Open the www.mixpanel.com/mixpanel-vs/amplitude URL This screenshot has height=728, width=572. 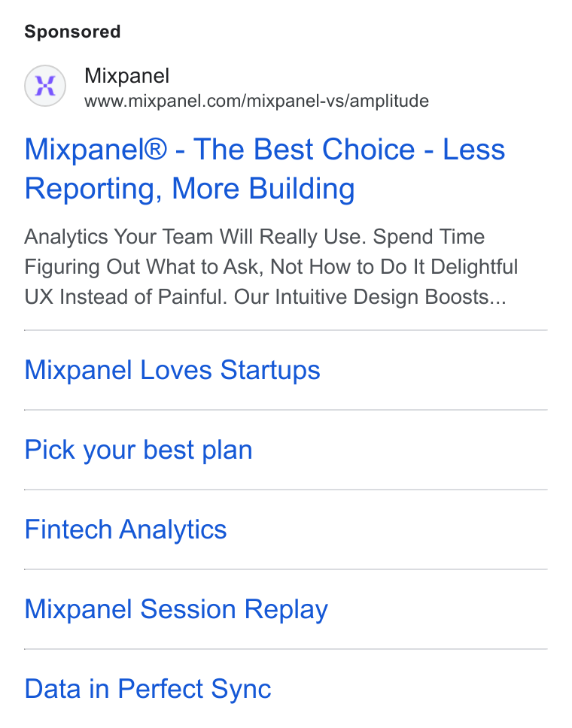pyautogui.click(x=257, y=101)
